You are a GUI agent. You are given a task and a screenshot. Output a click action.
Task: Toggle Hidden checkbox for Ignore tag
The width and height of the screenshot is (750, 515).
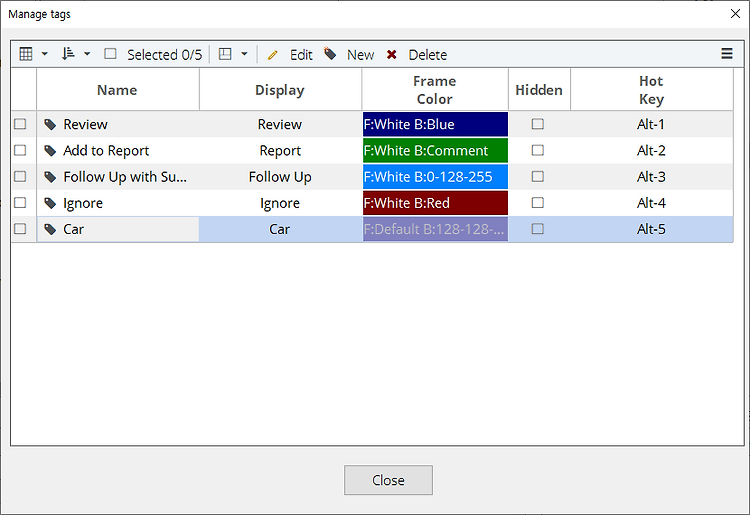coord(538,203)
